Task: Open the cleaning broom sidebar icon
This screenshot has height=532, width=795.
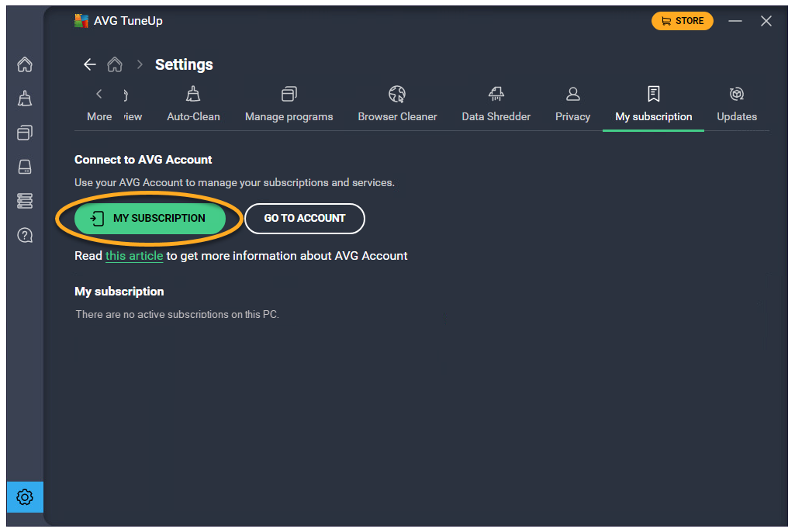Action: pos(25,98)
